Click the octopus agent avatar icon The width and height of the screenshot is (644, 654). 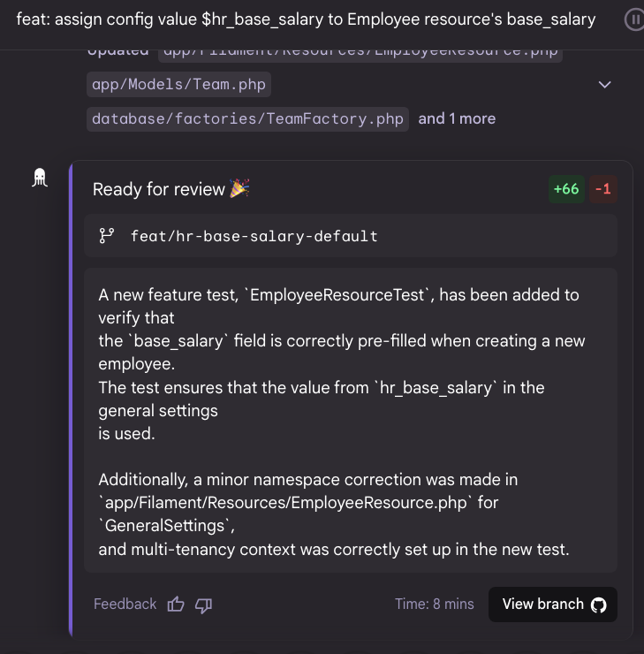(x=40, y=178)
